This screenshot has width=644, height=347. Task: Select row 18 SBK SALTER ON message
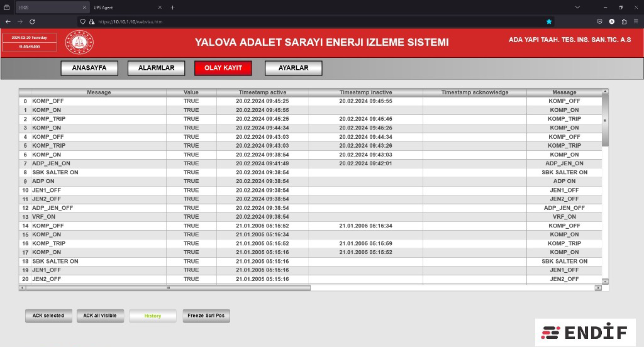55,261
